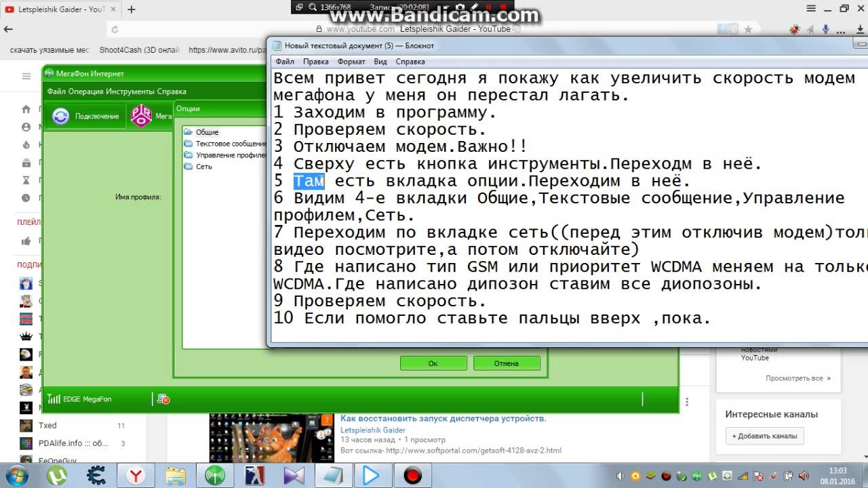Open video options three-dot menu

pyautogui.click(x=686, y=402)
